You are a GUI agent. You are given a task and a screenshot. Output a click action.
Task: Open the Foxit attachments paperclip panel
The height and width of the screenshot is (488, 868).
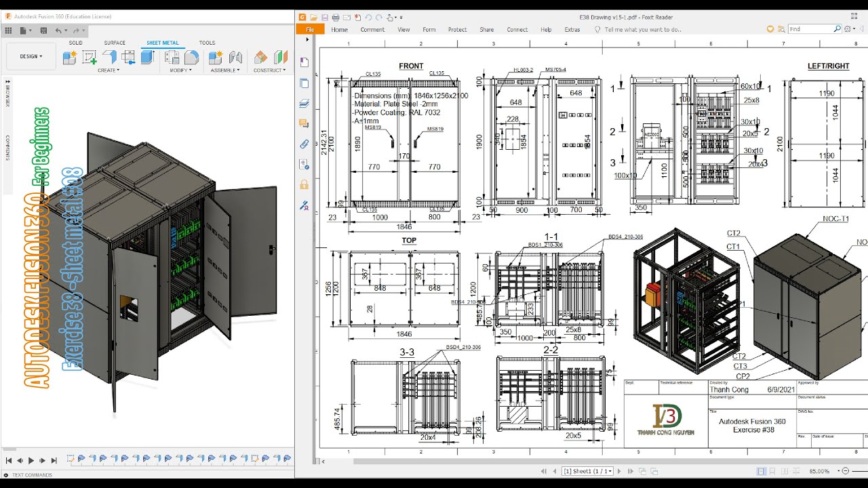pyautogui.click(x=304, y=144)
